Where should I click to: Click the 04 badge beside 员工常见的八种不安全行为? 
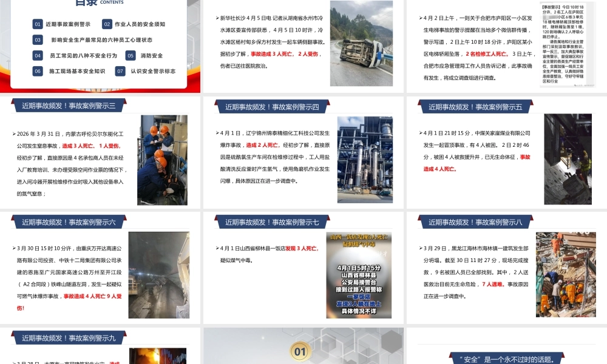[x=38, y=56]
